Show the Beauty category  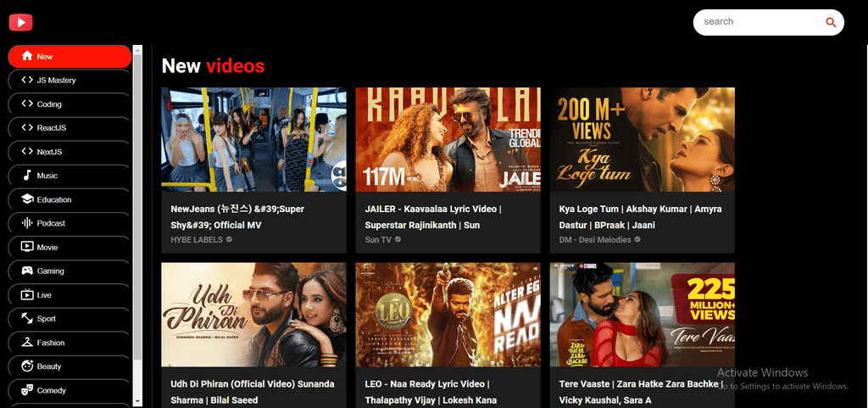point(70,366)
